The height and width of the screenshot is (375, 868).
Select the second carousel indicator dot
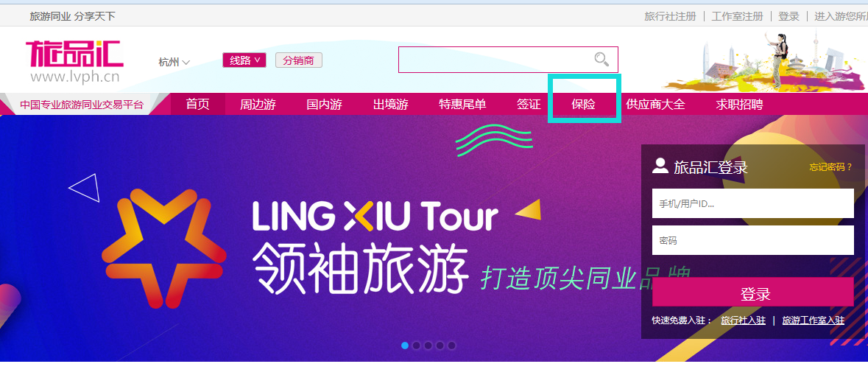416,345
